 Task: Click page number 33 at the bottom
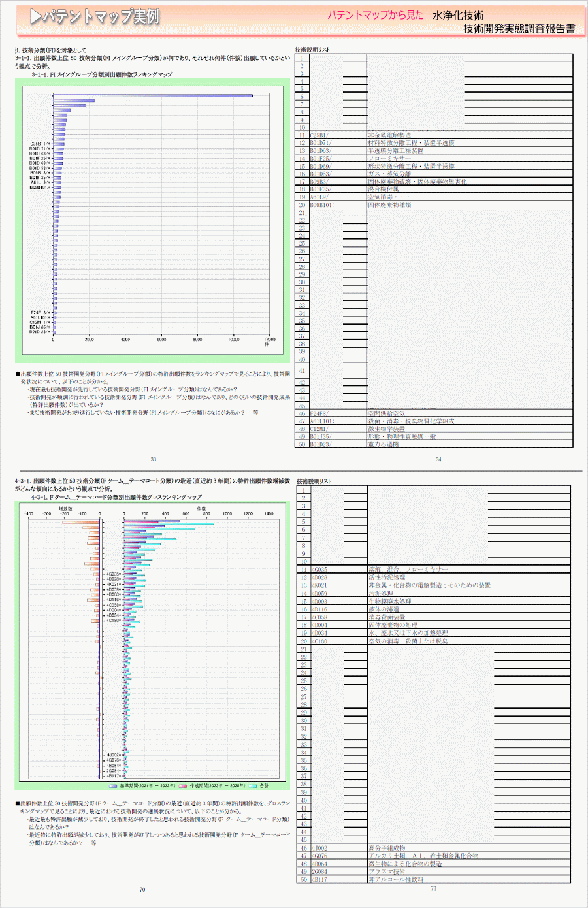154,459
